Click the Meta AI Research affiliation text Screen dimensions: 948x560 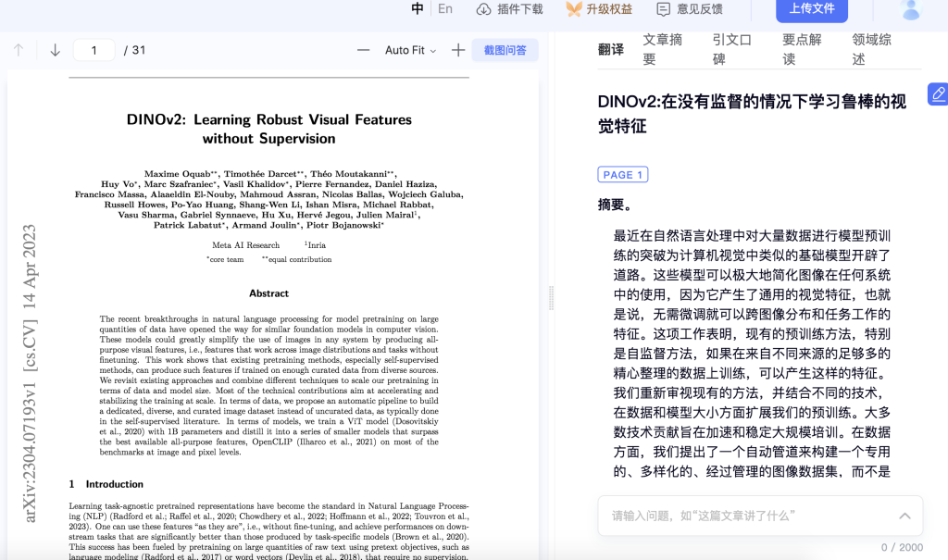(x=245, y=245)
